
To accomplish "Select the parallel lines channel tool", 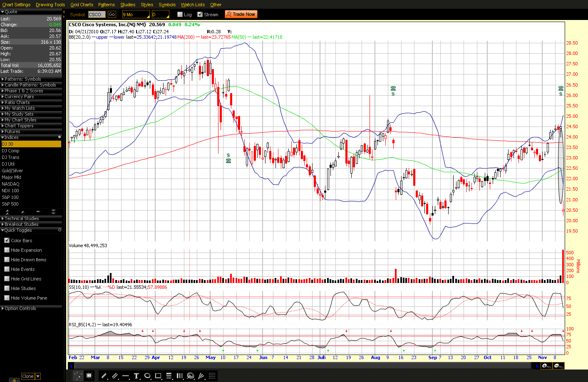I will click(115, 376).
